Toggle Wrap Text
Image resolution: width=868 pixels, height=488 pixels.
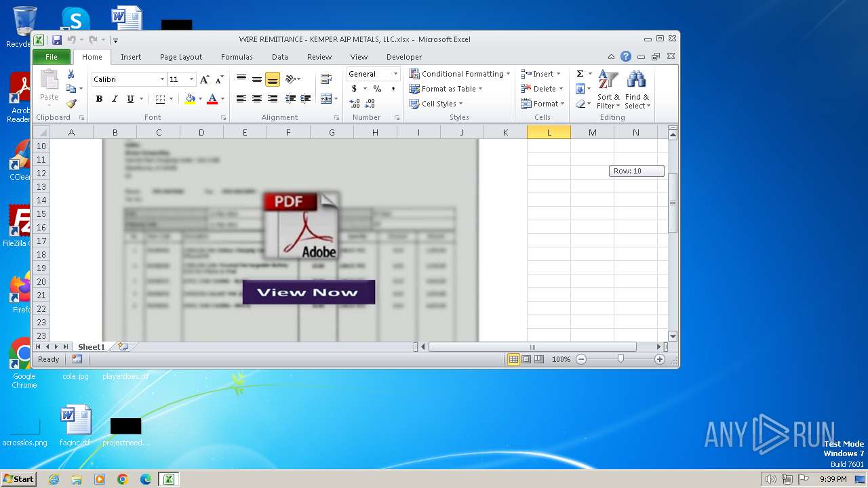(326, 79)
